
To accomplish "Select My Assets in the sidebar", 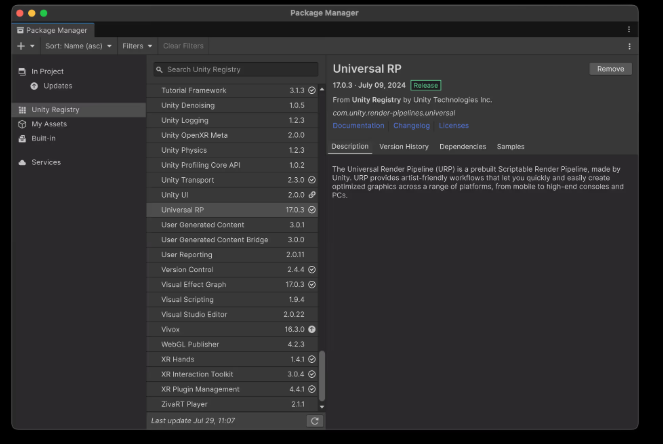I will pyautogui.click(x=79, y=124).
